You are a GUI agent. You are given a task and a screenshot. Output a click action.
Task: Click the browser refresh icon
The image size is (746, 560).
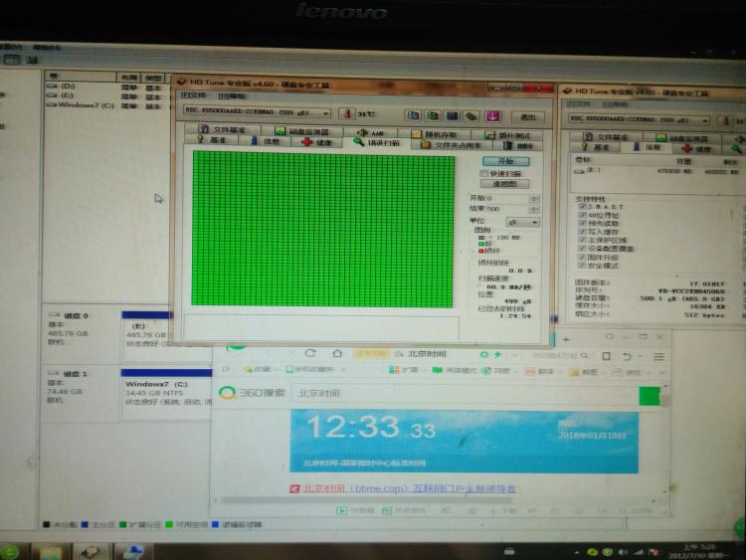coord(310,353)
